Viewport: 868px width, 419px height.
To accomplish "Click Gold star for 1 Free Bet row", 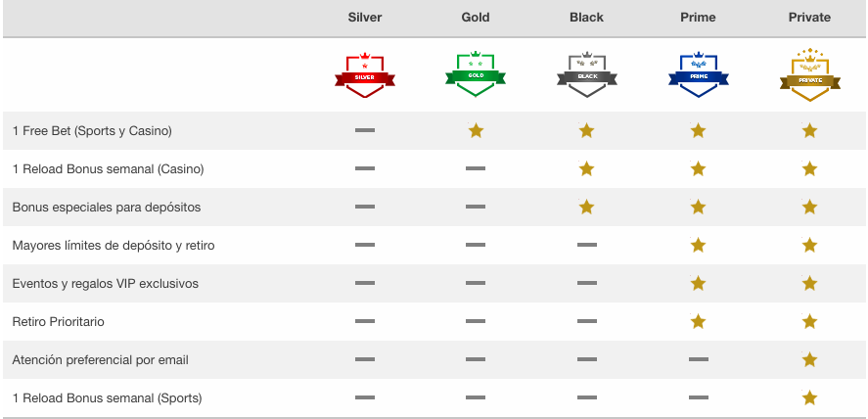I will point(476,130).
